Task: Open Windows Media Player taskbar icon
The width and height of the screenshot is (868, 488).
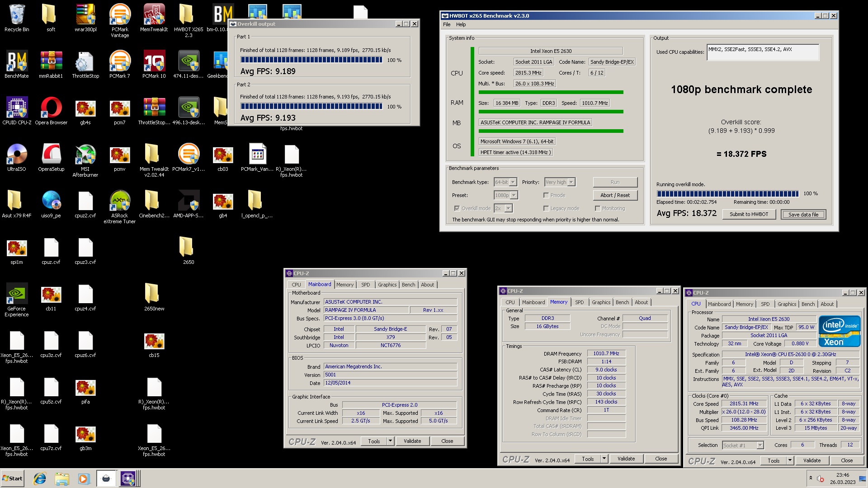Action: coord(83,479)
